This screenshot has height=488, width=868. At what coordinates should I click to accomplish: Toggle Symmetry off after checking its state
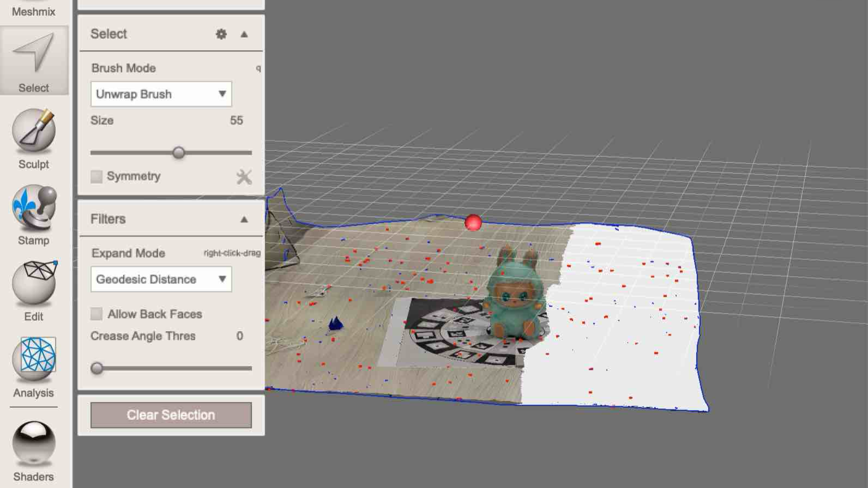[x=96, y=177]
